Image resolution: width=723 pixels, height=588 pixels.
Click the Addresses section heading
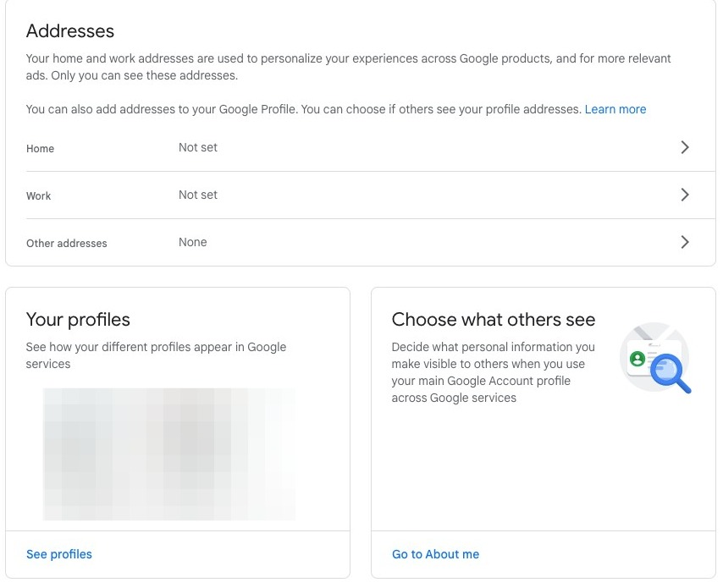click(70, 31)
